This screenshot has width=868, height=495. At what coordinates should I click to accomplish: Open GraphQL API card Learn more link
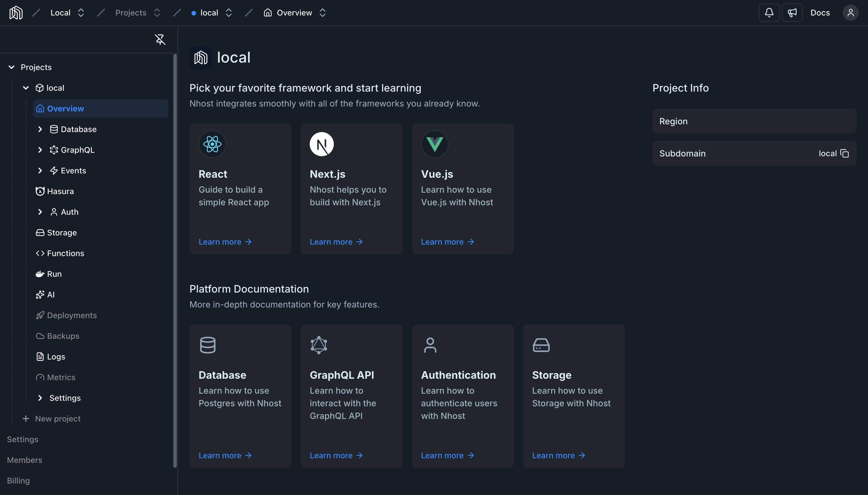tap(336, 456)
